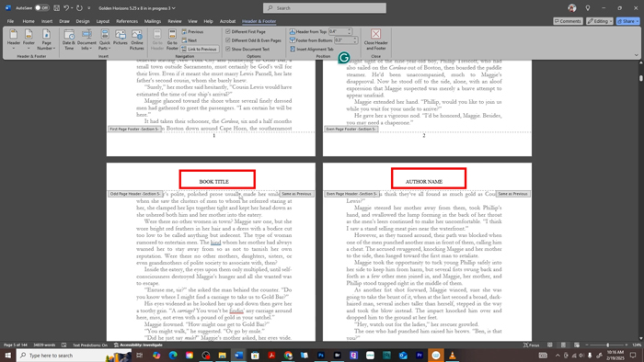Open the Footer gallery button

point(29,40)
